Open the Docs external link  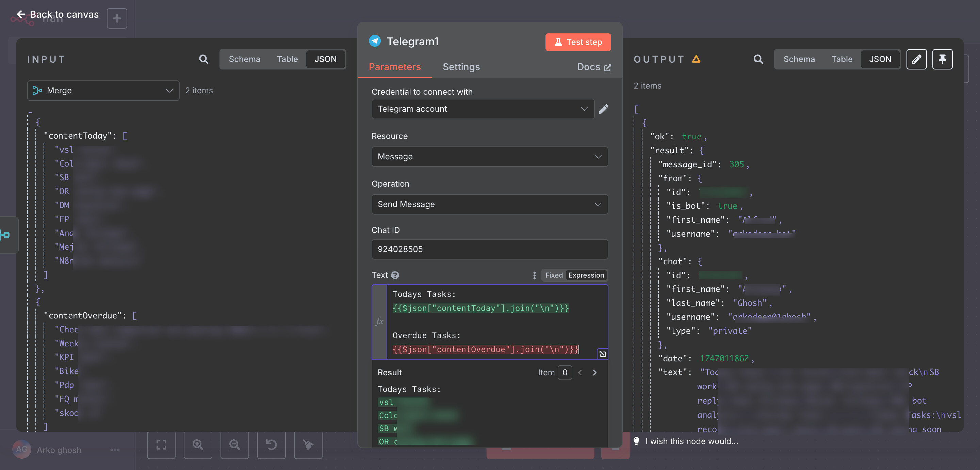click(594, 67)
